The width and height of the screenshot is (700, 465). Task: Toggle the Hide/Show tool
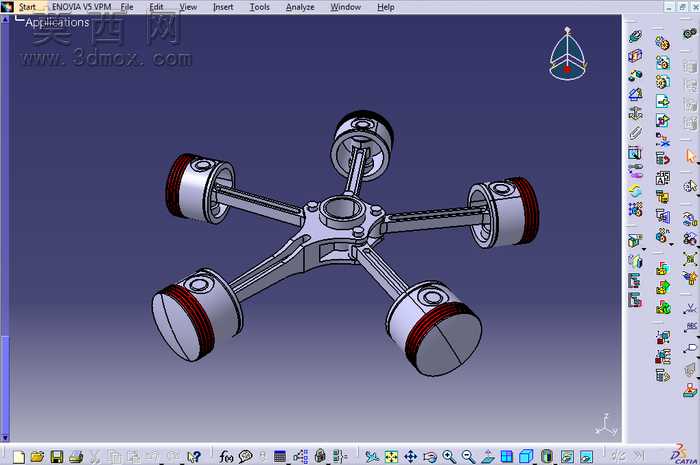[x=567, y=456]
